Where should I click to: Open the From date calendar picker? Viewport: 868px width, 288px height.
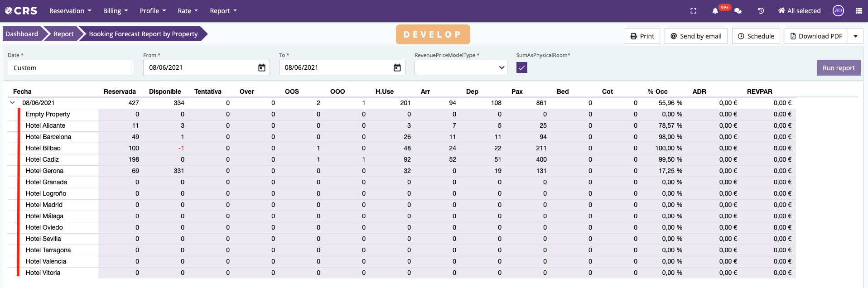tap(262, 67)
